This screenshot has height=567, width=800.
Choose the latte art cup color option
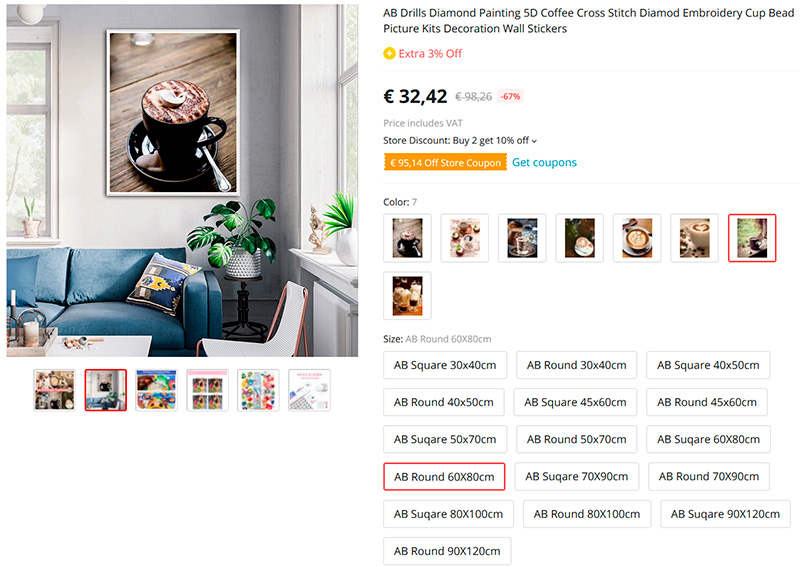[637, 238]
